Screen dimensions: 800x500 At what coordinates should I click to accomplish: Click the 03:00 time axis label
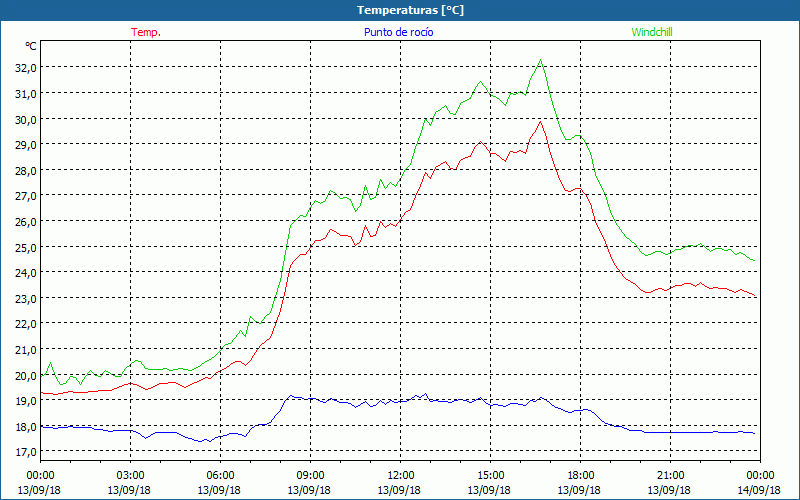click(x=130, y=476)
